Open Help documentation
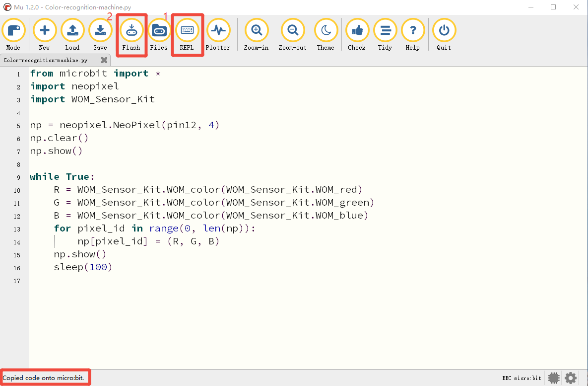 [x=413, y=35]
